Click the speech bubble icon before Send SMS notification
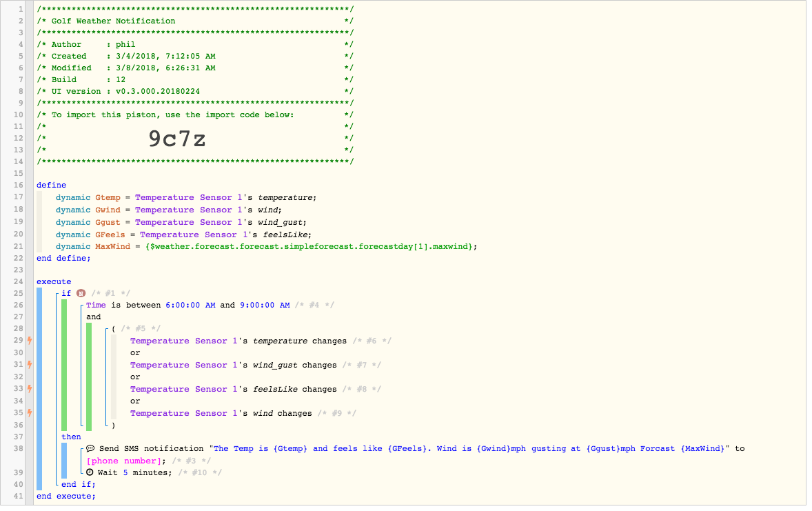Screen dimensions: 812x511 90,448
